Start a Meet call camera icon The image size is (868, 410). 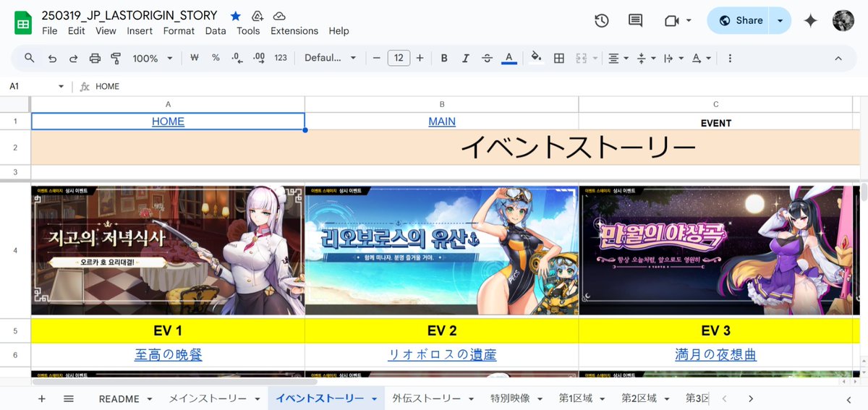pos(671,20)
